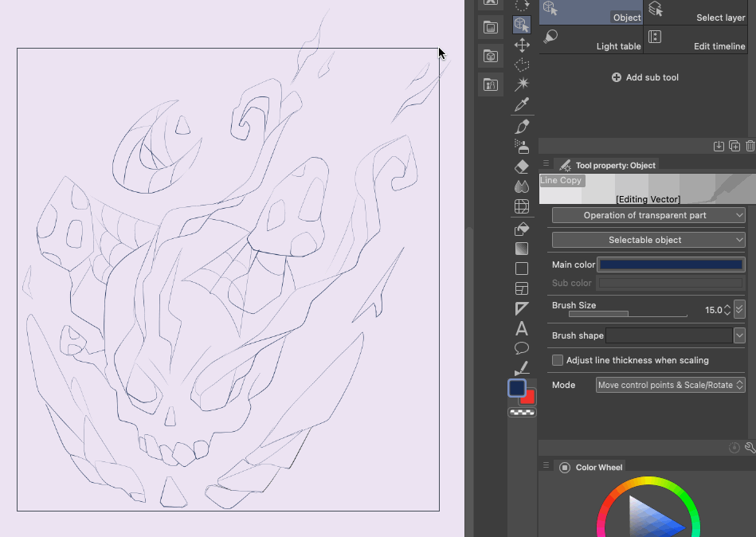
Task: Choose the Object sub tool
Action: pos(591,12)
